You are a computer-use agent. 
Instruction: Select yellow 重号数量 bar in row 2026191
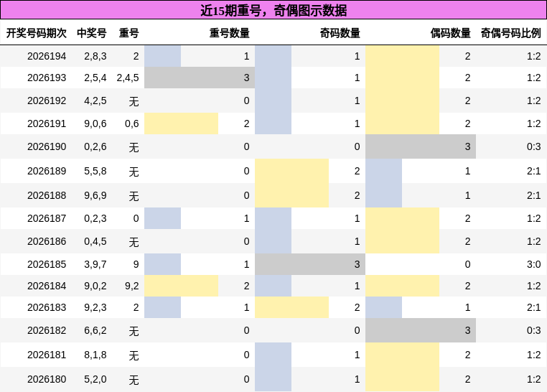pyautogui.click(x=182, y=123)
